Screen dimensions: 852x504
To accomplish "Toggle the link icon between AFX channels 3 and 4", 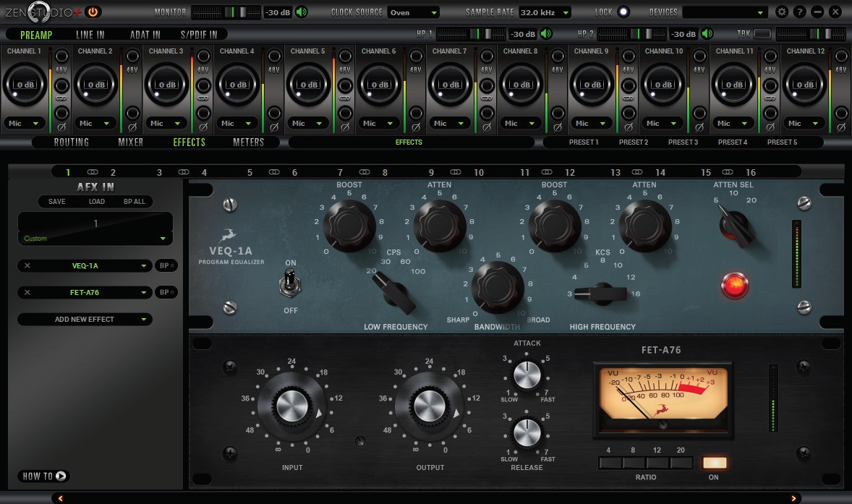I will (x=184, y=171).
